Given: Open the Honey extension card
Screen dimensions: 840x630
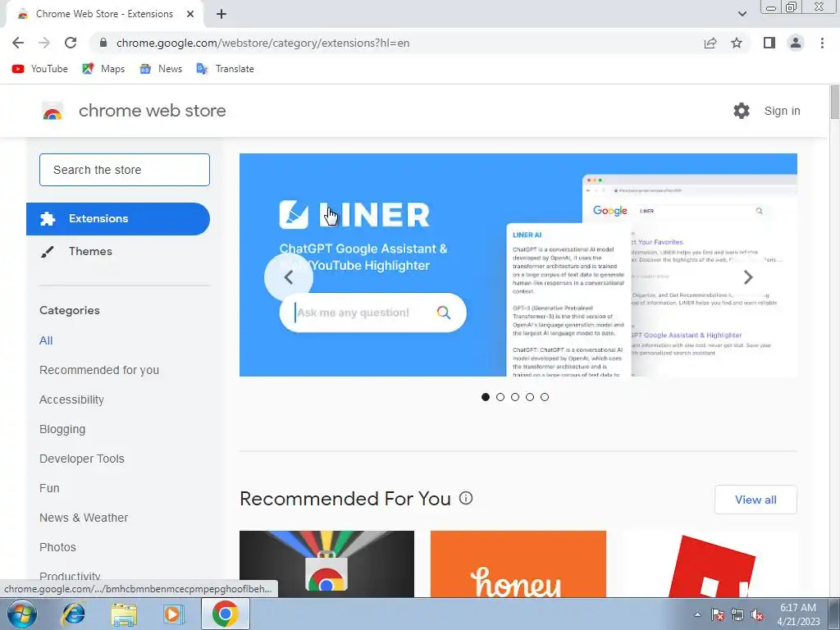Looking at the screenshot, I should click(x=518, y=564).
